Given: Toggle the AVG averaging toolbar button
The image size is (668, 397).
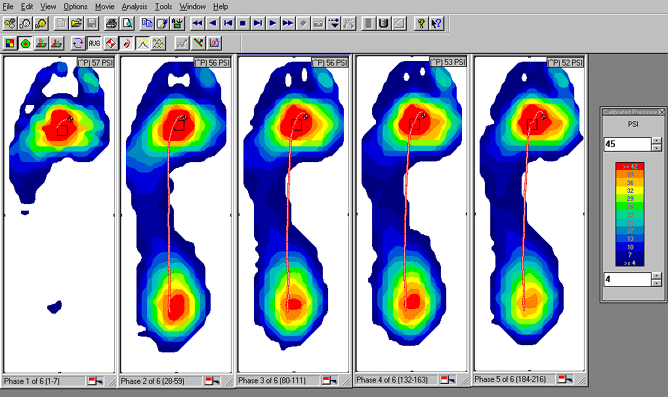Looking at the screenshot, I should 94,43.
